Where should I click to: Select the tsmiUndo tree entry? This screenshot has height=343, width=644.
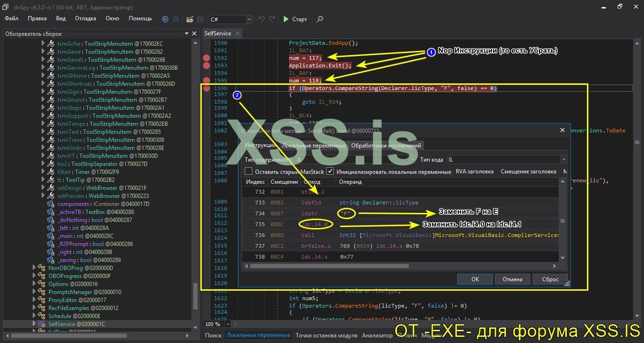(111, 148)
